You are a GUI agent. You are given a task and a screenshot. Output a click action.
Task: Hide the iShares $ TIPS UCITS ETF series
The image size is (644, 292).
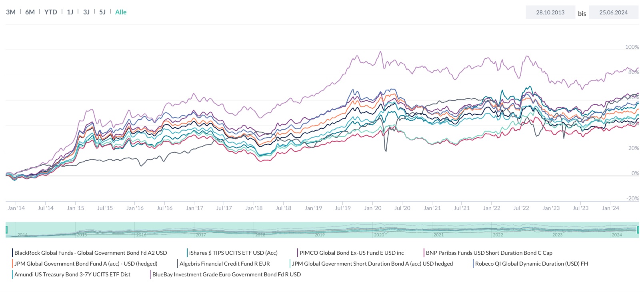234,253
